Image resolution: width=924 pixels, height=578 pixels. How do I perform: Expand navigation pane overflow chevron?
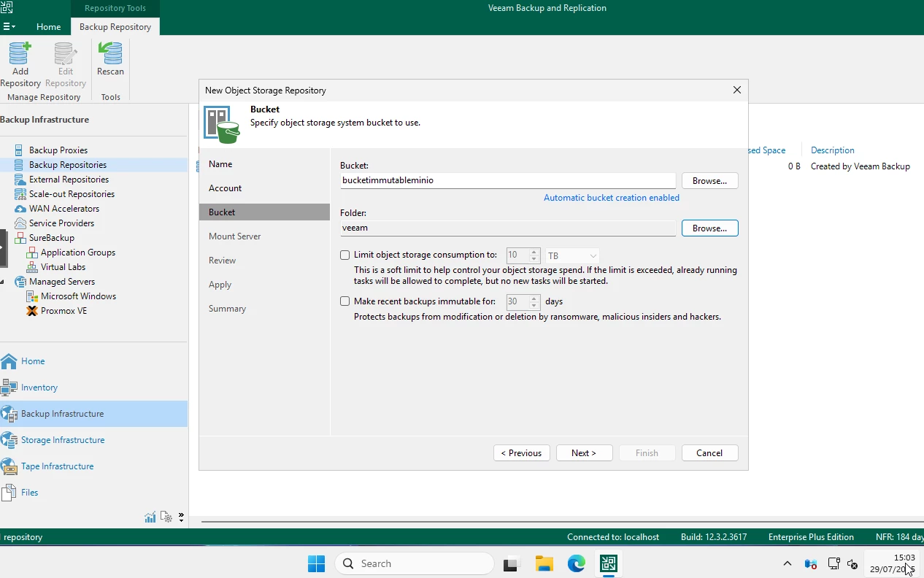(181, 517)
